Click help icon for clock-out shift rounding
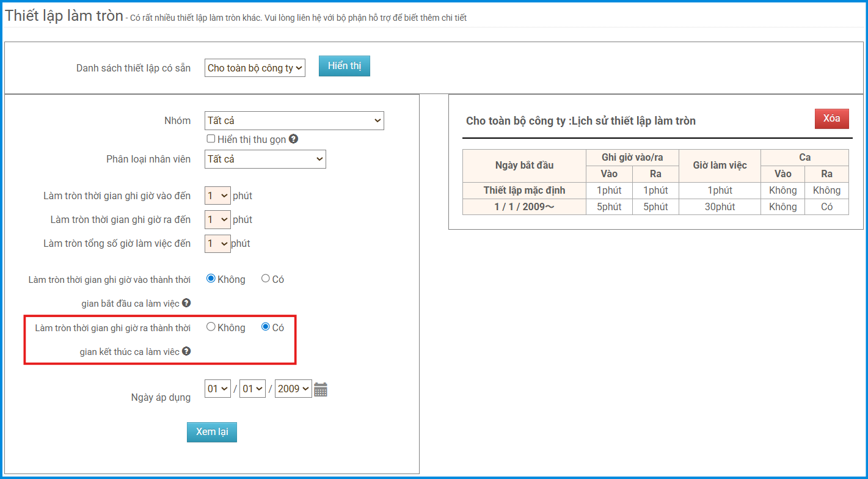868x479 pixels. tap(186, 351)
